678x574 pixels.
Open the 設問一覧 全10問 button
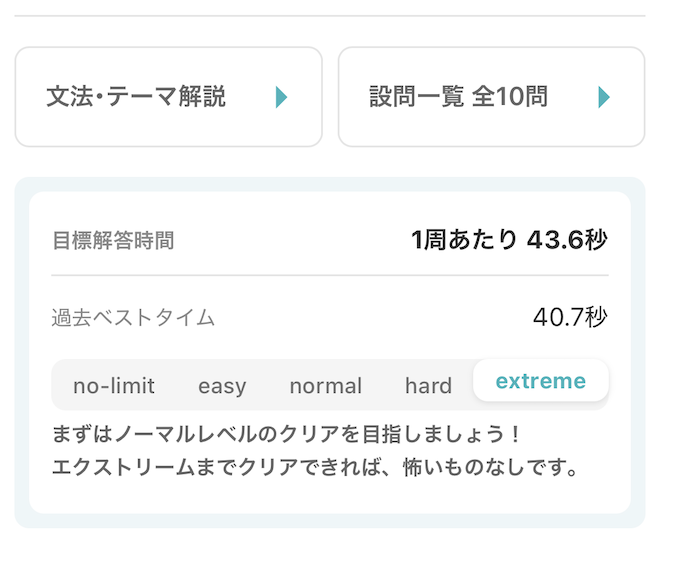491,97
